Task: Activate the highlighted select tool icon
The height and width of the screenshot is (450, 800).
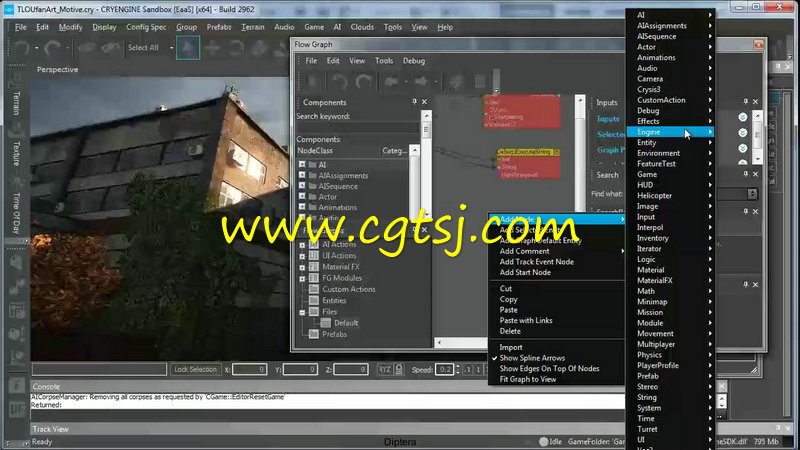Action: coord(188,47)
